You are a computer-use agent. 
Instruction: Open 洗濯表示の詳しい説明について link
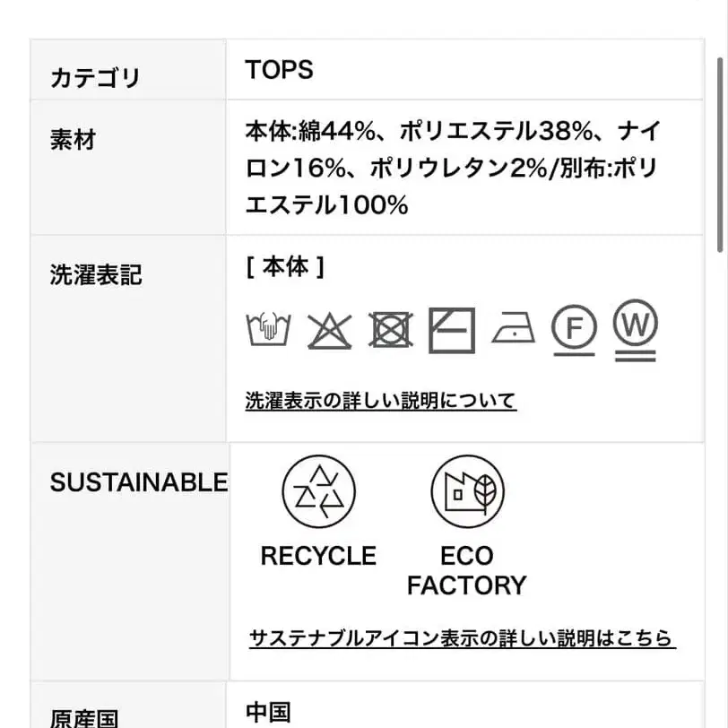[x=381, y=400]
